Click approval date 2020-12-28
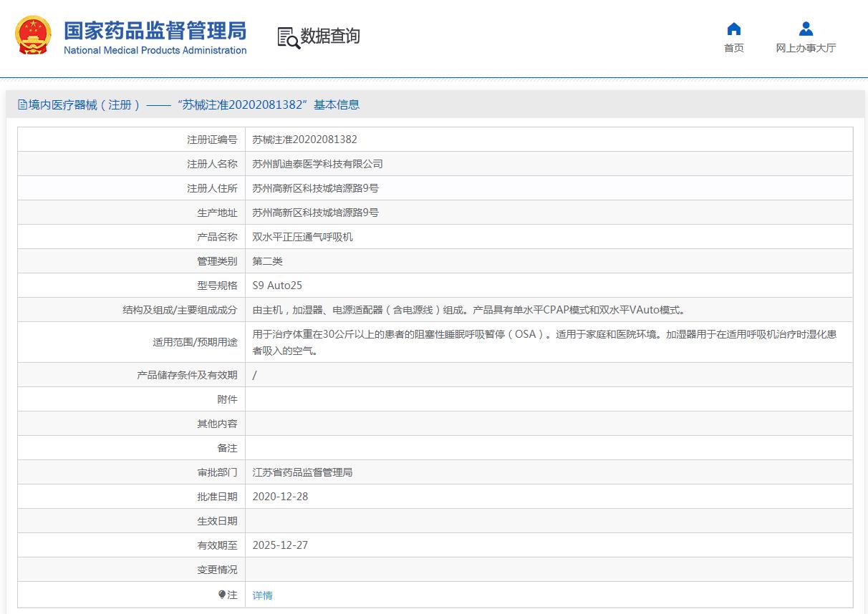 (281, 497)
